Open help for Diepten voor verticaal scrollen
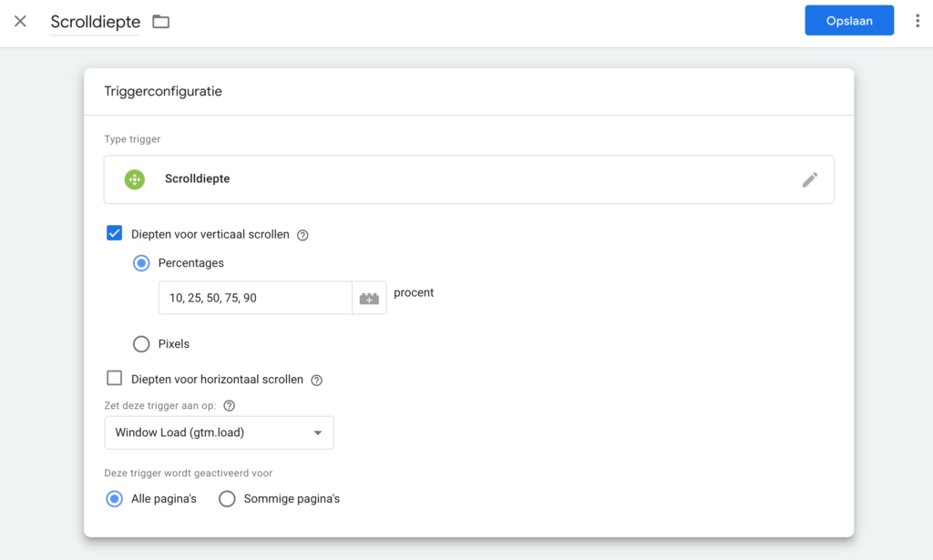Image resolution: width=933 pixels, height=560 pixels. tap(303, 235)
